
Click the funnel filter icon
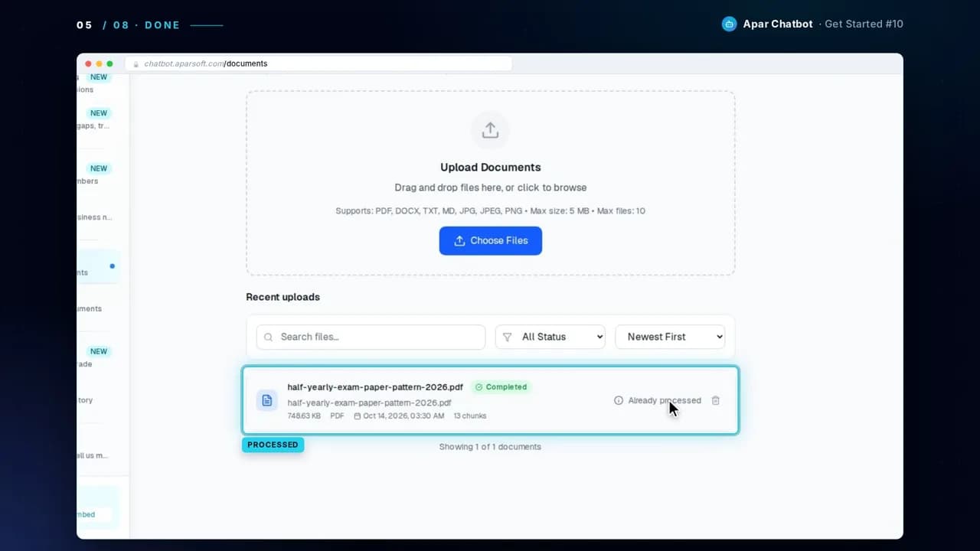[x=507, y=337]
